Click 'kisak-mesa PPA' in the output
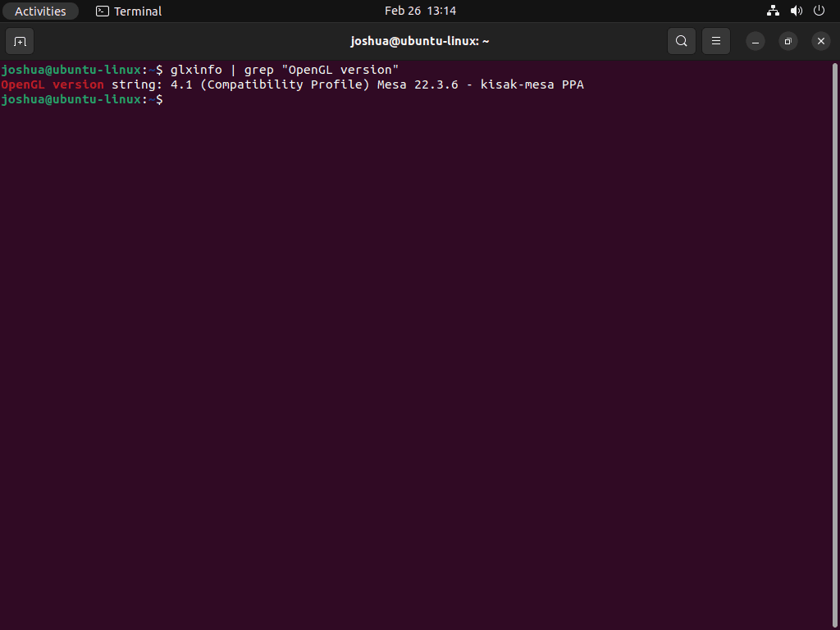Screen dimensions: 840x630 click(532, 84)
